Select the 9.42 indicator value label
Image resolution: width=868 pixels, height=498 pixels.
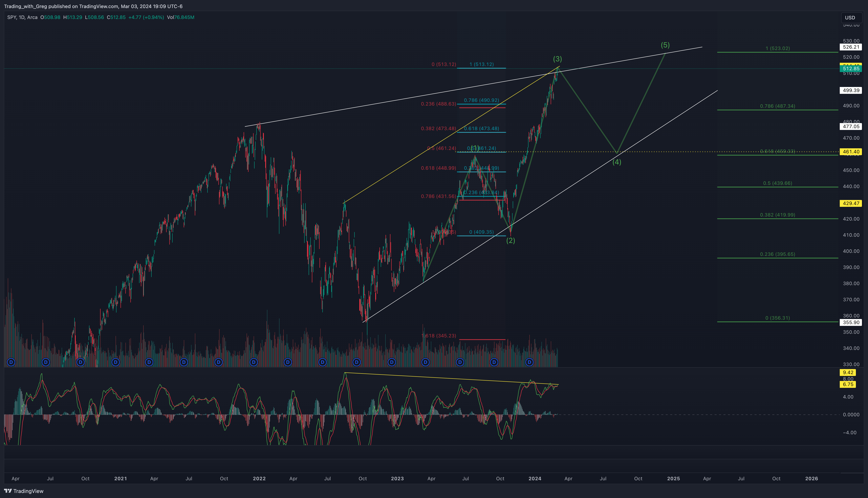tap(848, 372)
